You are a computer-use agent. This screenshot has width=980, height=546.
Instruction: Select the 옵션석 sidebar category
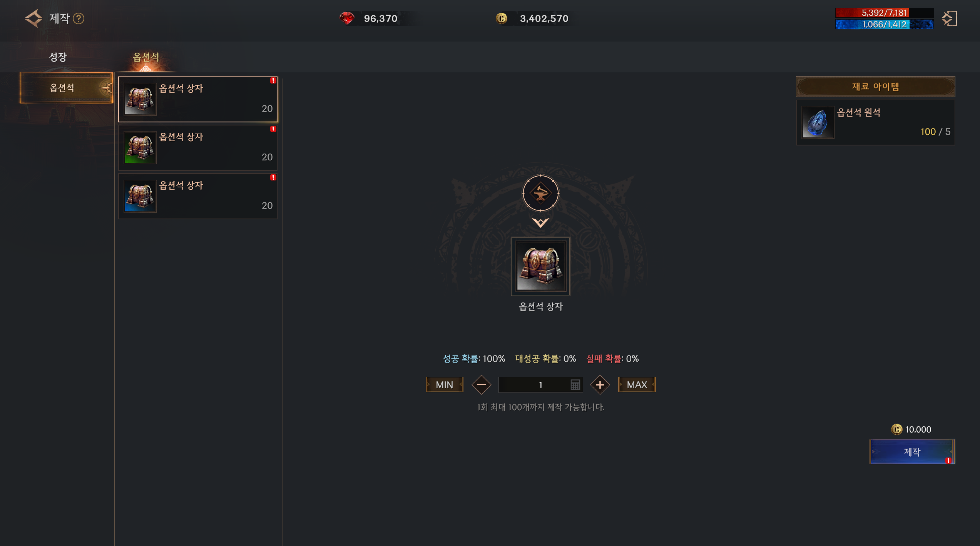[x=66, y=88]
